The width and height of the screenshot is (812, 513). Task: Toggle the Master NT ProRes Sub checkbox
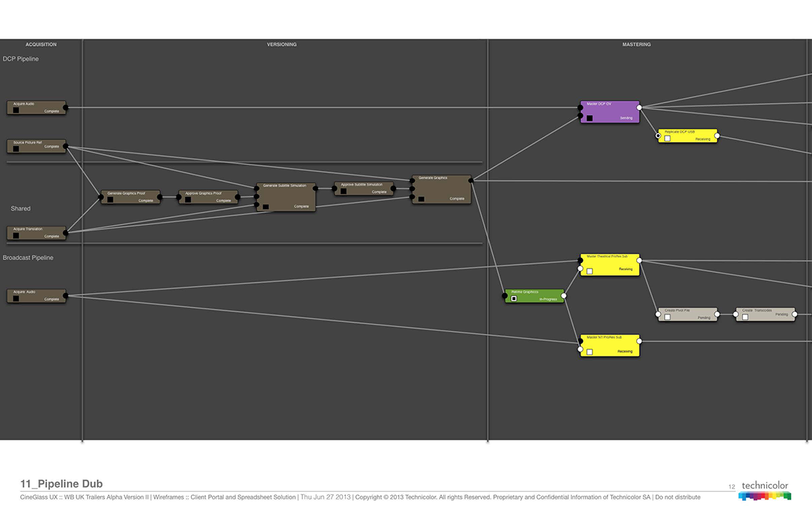click(x=590, y=352)
